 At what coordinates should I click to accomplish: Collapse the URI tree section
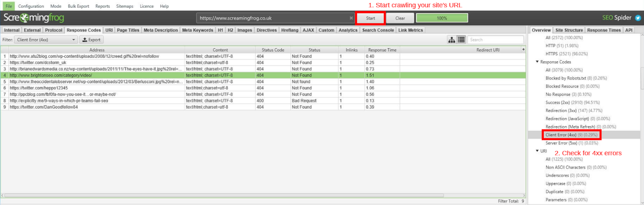click(x=537, y=151)
